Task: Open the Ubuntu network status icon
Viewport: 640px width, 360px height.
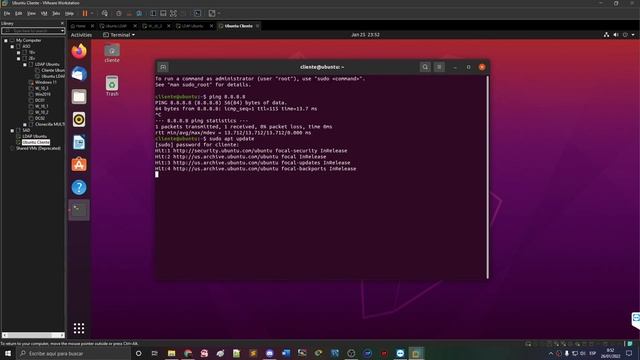Action: click(607, 35)
